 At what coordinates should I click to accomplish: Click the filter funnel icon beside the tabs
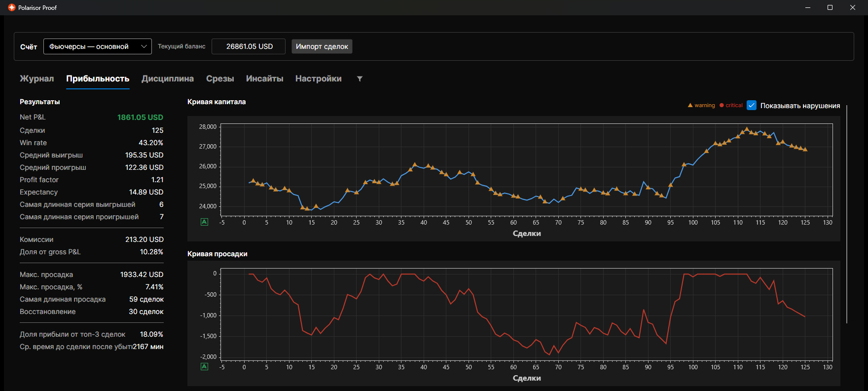(360, 79)
